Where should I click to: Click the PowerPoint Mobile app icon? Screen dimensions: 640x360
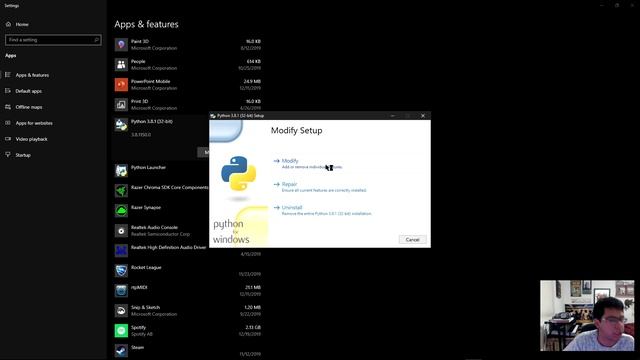point(121,84)
